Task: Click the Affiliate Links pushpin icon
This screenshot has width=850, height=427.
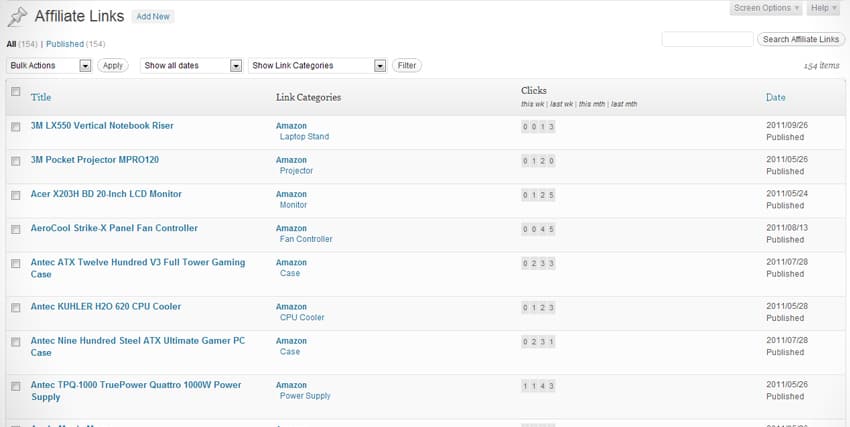Action: tap(16, 16)
